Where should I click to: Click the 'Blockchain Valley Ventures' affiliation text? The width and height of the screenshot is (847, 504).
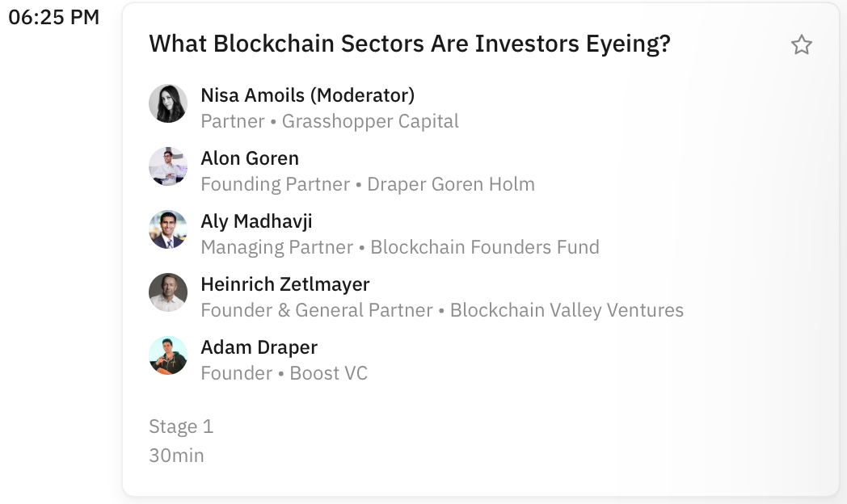click(x=567, y=310)
